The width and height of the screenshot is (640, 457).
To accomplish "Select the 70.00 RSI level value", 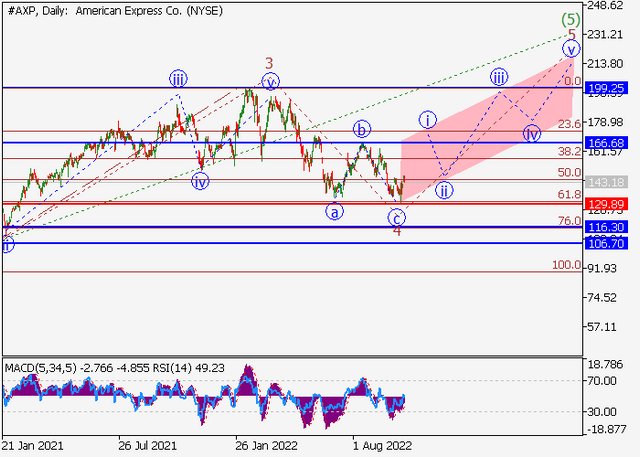I will [x=602, y=381].
